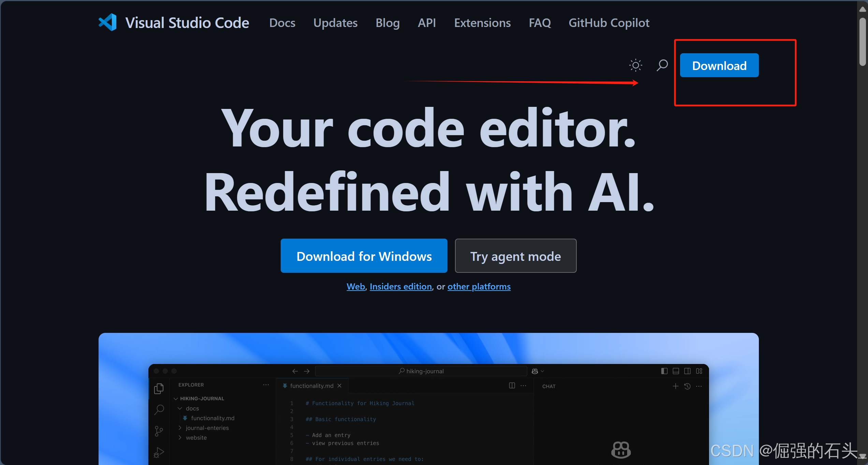The image size is (868, 465).
Task: Start new chat with plus icon
Action: click(675, 386)
